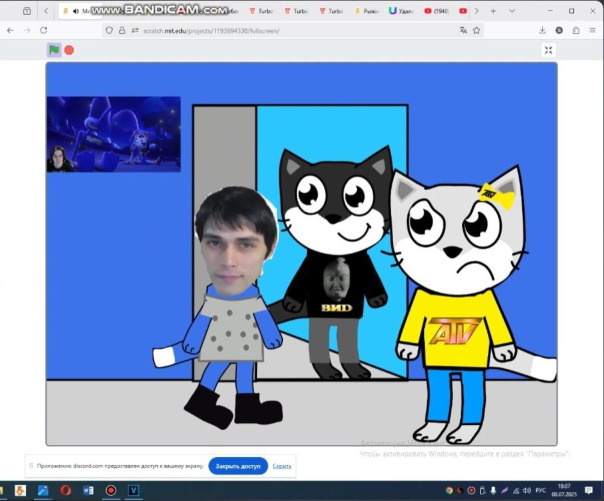604x501 pixels.
Task: Open tracking protection shield icon
Action: point(109,30)
